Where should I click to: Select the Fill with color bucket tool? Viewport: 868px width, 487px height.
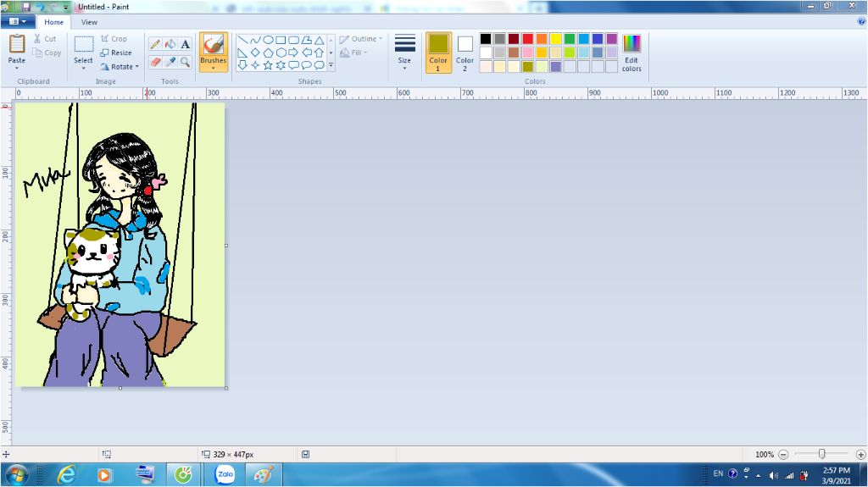[170, 44]
